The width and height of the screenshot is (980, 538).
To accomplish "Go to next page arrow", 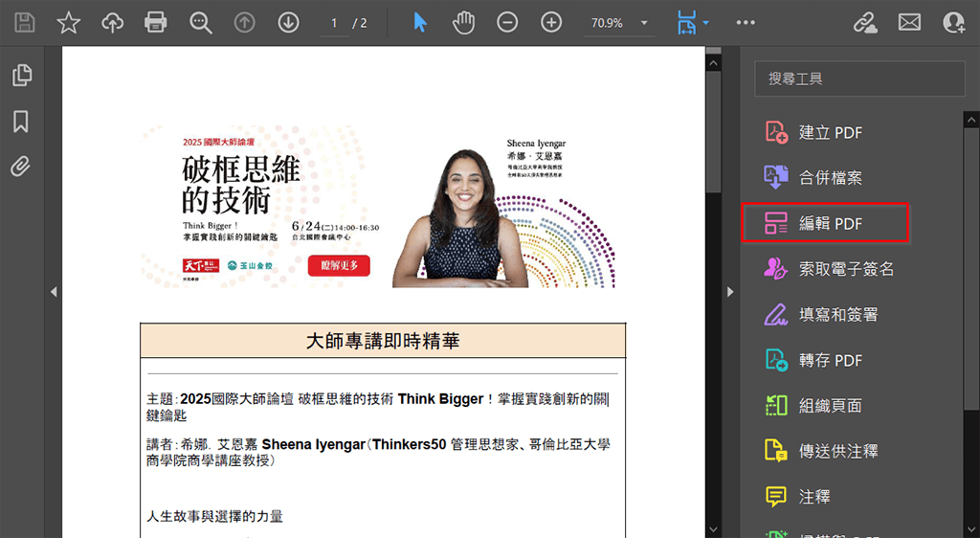I will (288, 22).
